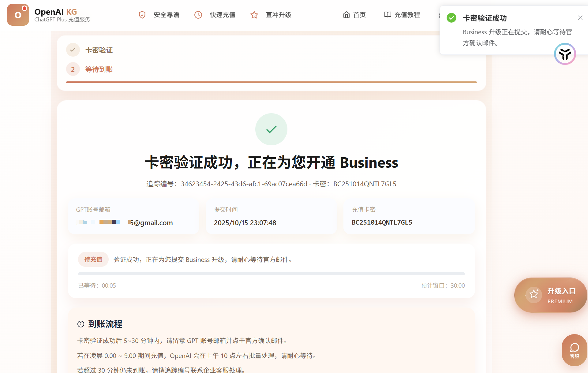
Task: Click the 待充值 status badge
Action: pos(93,259)
